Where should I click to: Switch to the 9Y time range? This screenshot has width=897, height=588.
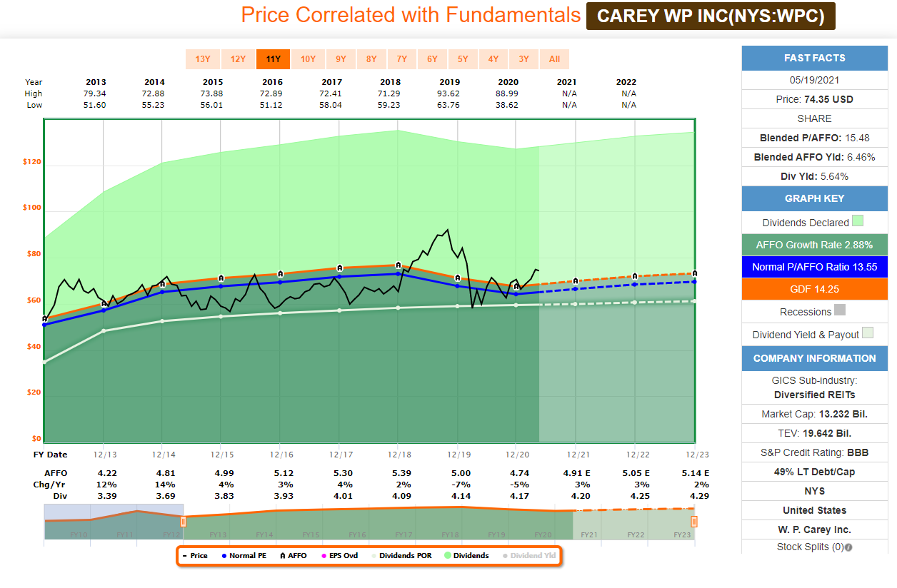click(x=341, y=59)
